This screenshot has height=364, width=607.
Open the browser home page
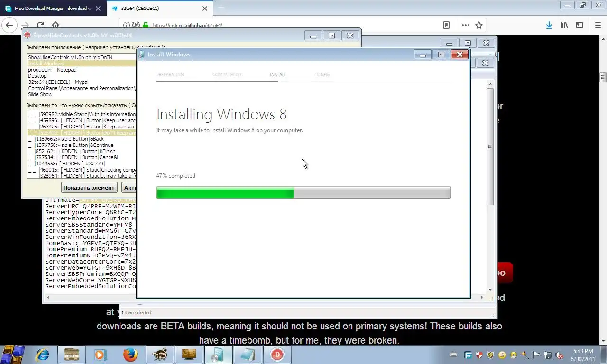[55, 25]
